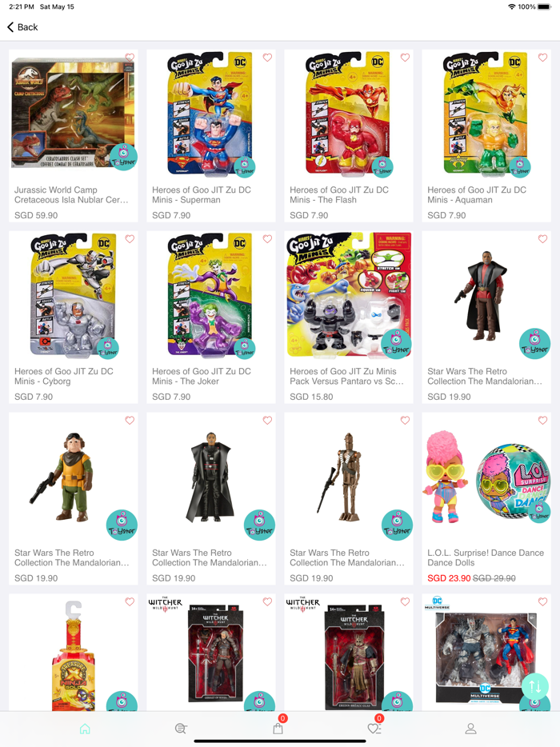
Task: Open the shopping bag cart icon
Action: click(278, 729)
